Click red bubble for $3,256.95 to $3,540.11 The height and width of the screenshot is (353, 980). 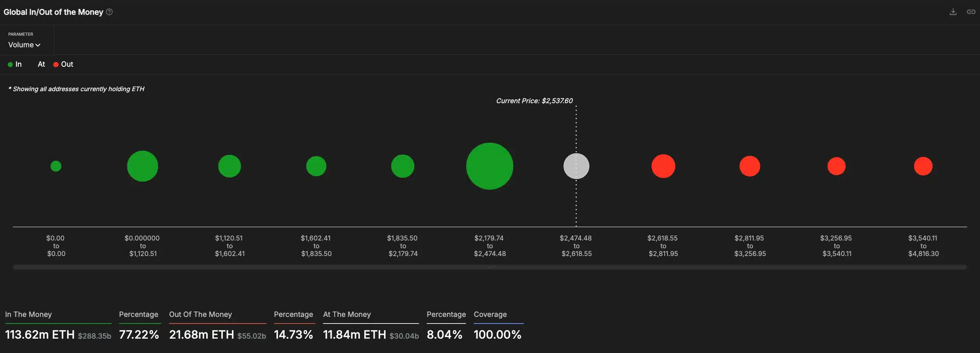coord(836,166)
